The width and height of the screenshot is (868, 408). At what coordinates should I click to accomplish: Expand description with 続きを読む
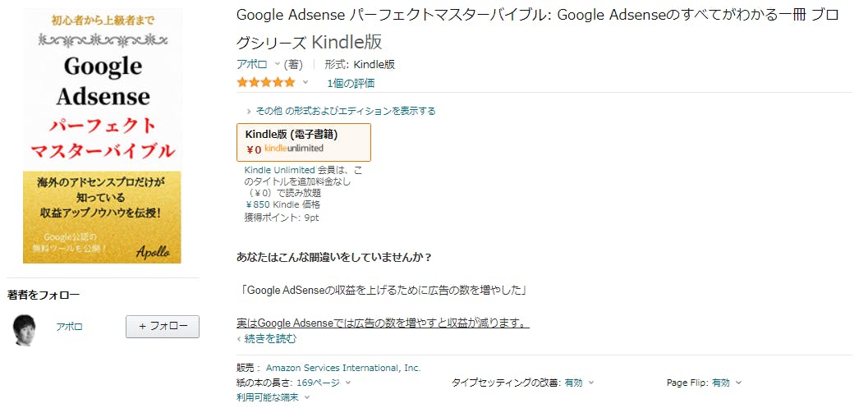(267, 338)
